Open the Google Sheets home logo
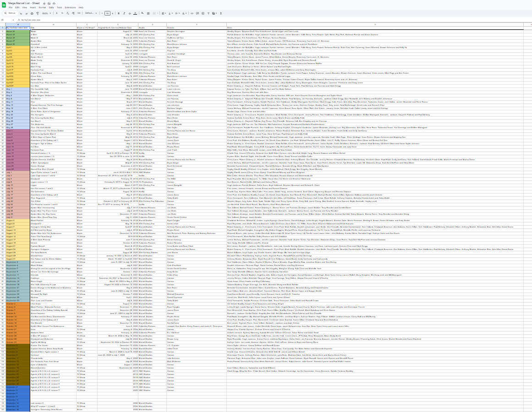The image size is (532, 412). (4, 5)
